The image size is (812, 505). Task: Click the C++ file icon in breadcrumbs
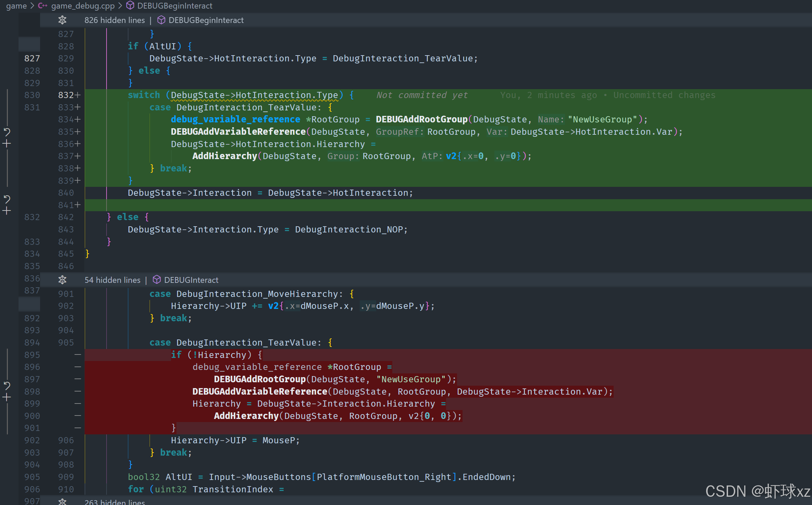tap(42, 6)
